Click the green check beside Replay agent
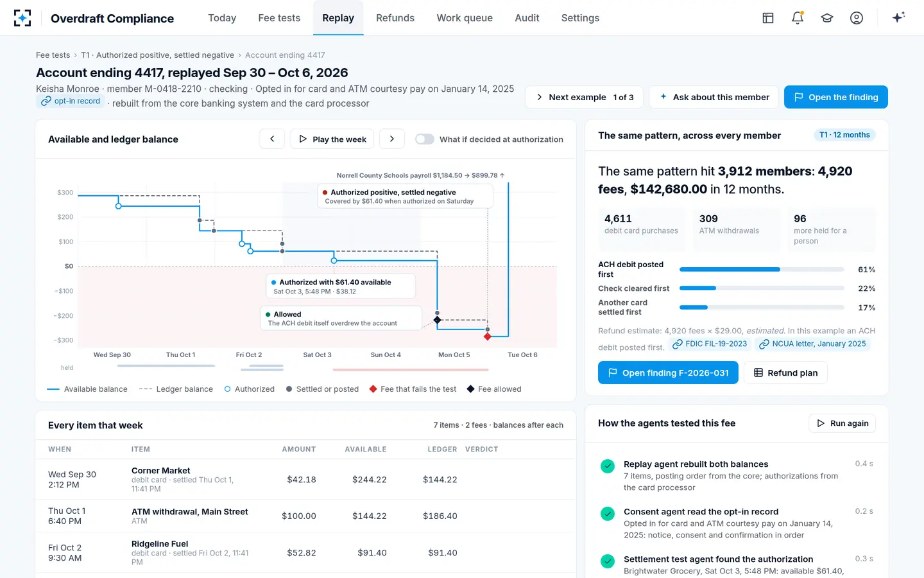The width and height of the screenshot is (924, 578). pyautogui.click(x=608, y=466)
